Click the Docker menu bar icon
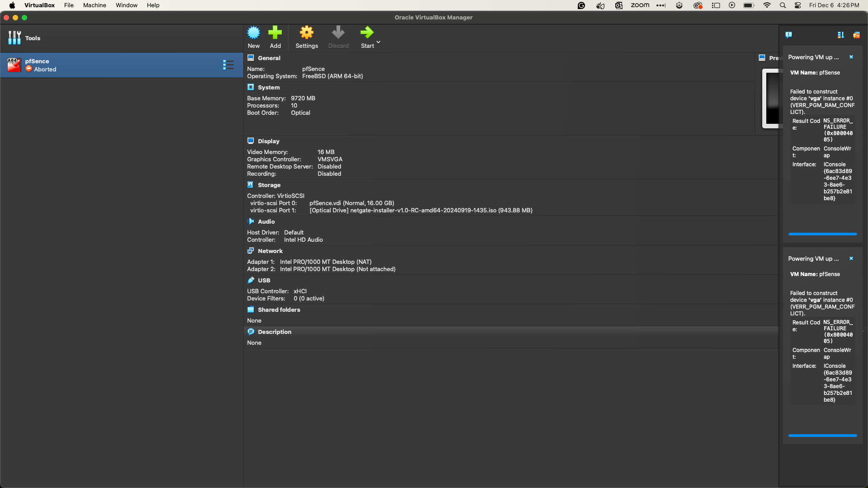The height and width of the screenshot is (488, 868). pos(600,5)
